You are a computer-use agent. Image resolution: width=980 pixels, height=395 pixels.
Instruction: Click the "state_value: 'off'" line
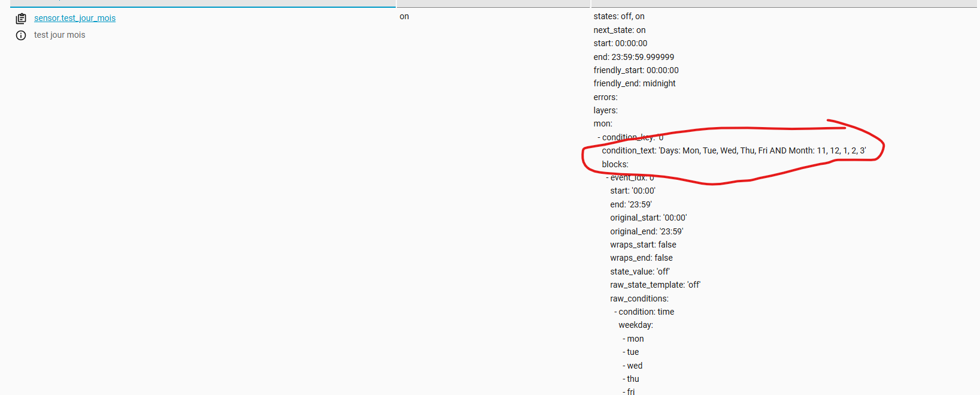(x=639, y=272)
